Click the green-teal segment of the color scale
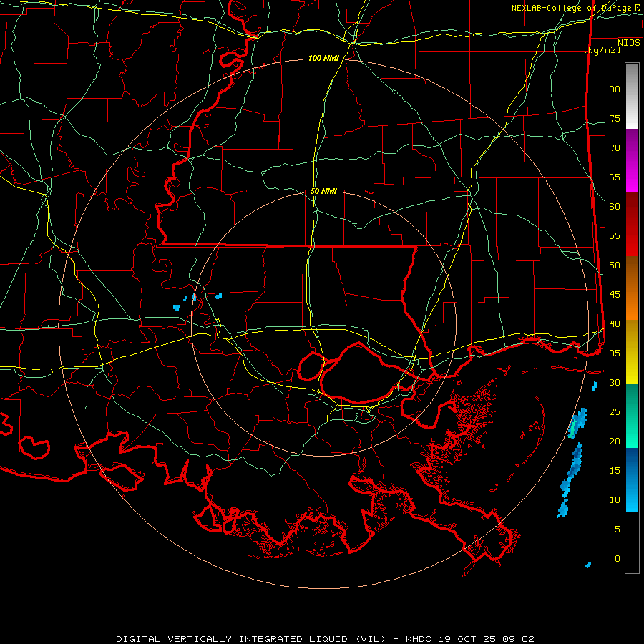Viewport: 644px width, 644px height. coord(632,416)
